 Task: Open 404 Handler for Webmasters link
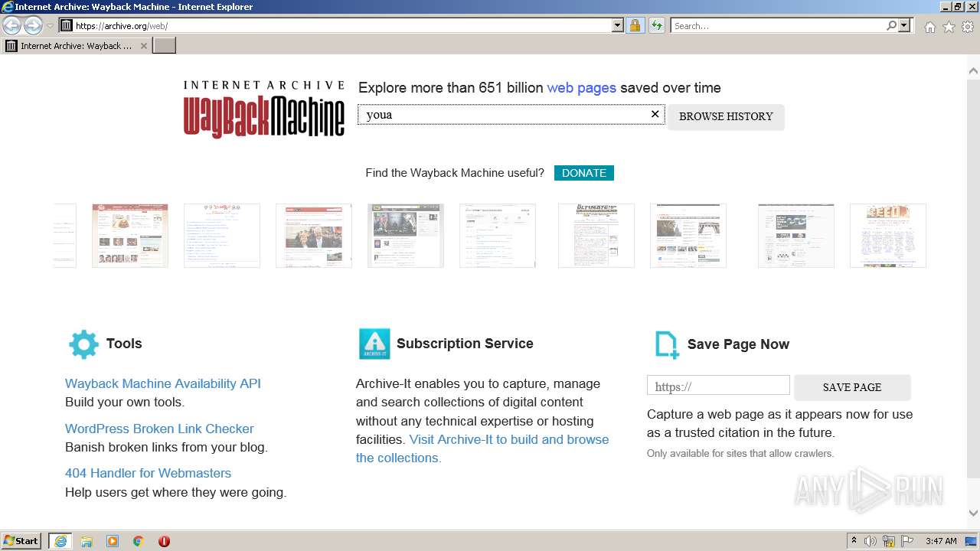click(148, 473)
